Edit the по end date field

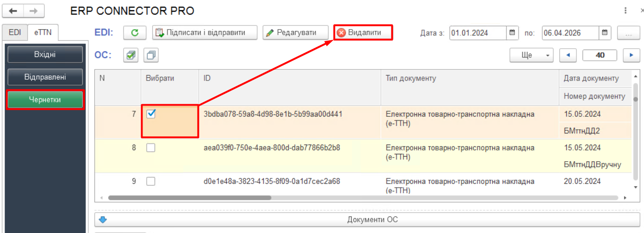pos(570,33)
